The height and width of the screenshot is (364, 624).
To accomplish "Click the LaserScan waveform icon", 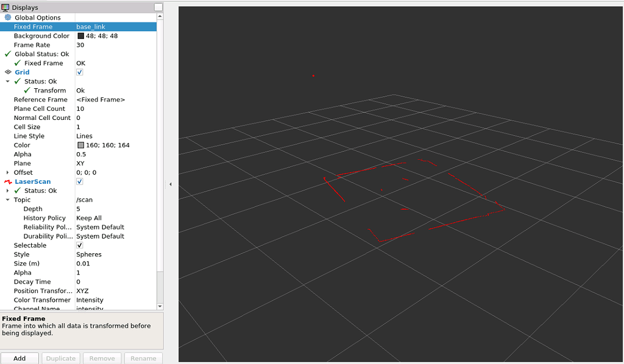I will pos(7,181).
